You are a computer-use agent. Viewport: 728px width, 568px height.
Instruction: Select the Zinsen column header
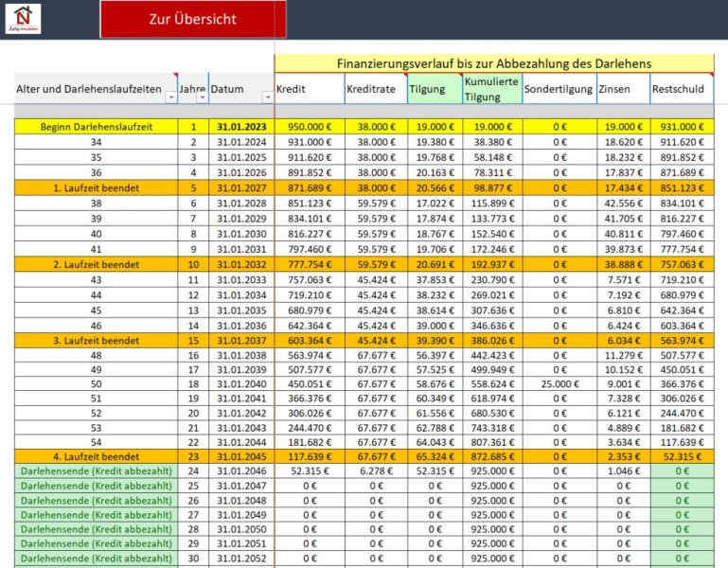(x=624, y=89)
